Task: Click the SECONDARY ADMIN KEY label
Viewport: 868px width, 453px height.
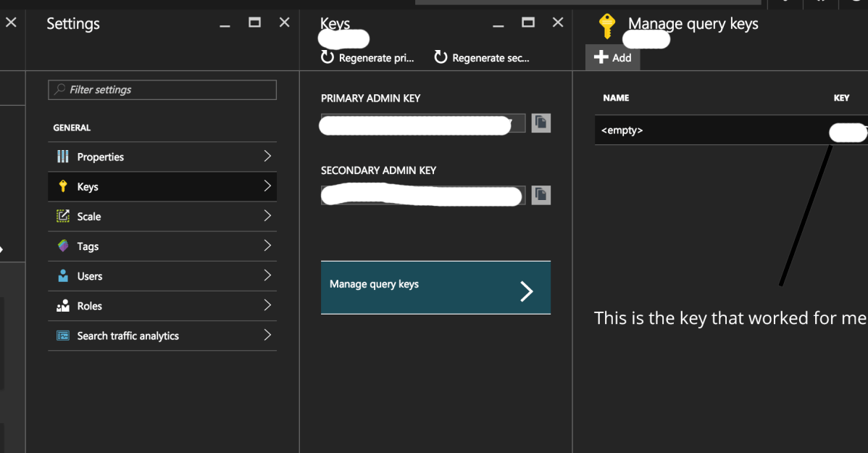Action: 379,170
